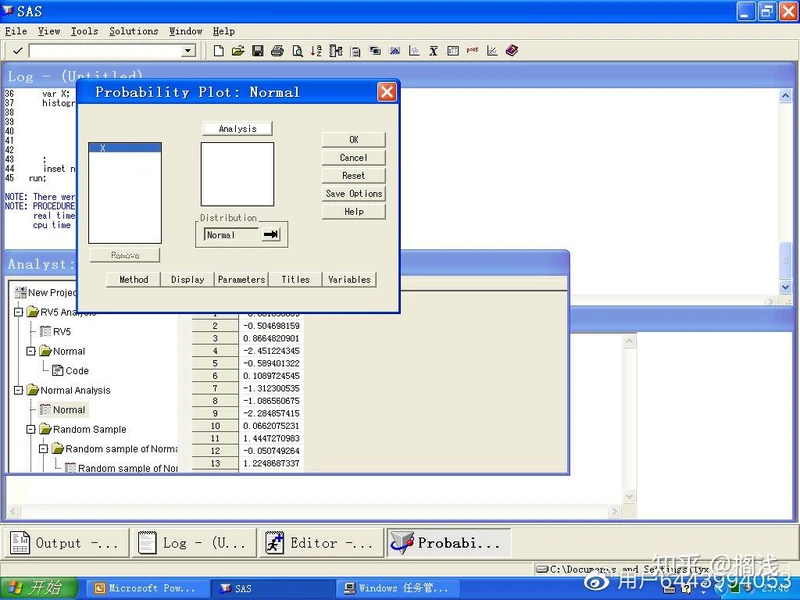Open the Help menu
Screen dimensions: 800x600
point(223,31)
